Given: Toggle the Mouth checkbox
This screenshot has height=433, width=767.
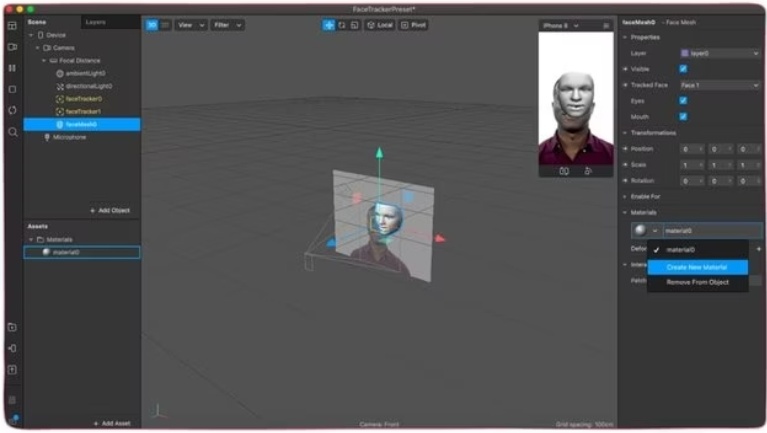Looking at the screenshot, I should [683, 117].
